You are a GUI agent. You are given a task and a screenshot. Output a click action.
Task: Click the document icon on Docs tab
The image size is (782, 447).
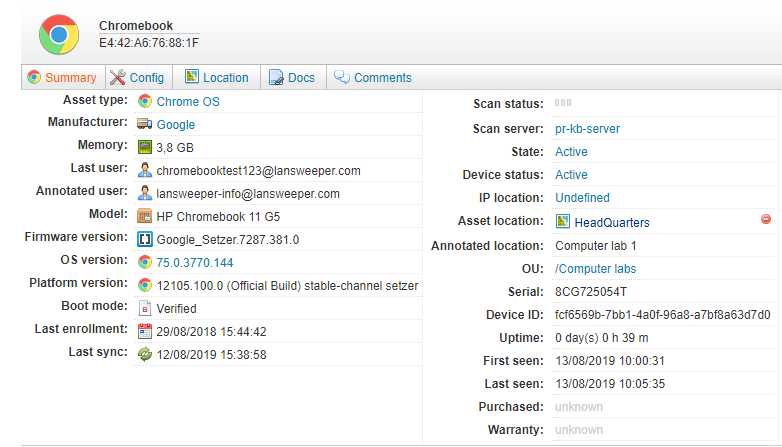coord(276,77)
